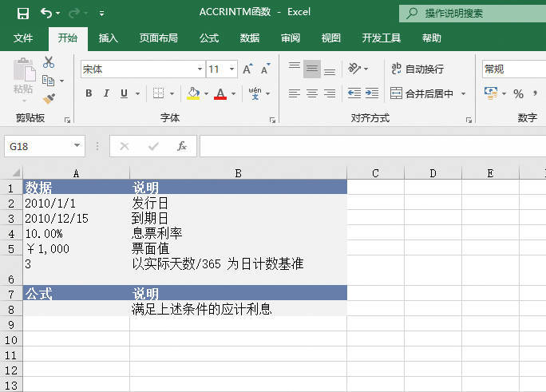
Task: Click the Increase Font Size icon
Action: tap(247, 69)
